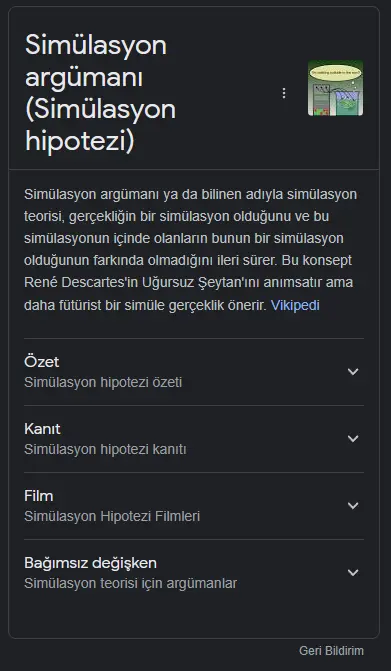Click 'Simülasyon hipotezi özeti' subtitle
391x671 pixels.
[x=103, y=382]
